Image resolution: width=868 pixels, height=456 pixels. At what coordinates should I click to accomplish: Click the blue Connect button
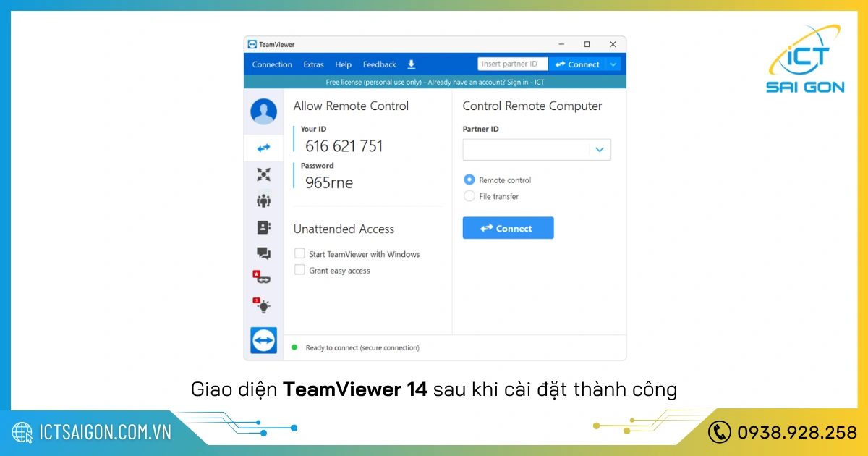pos(508,227)
